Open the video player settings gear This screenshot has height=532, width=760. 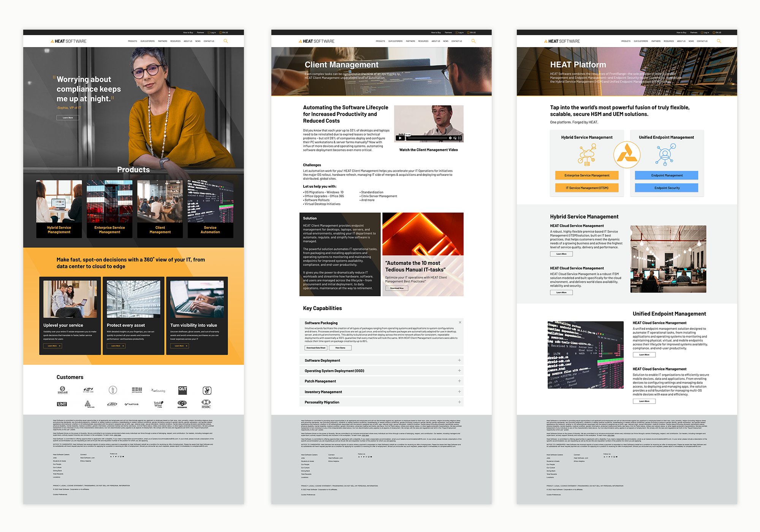point(450,138)
